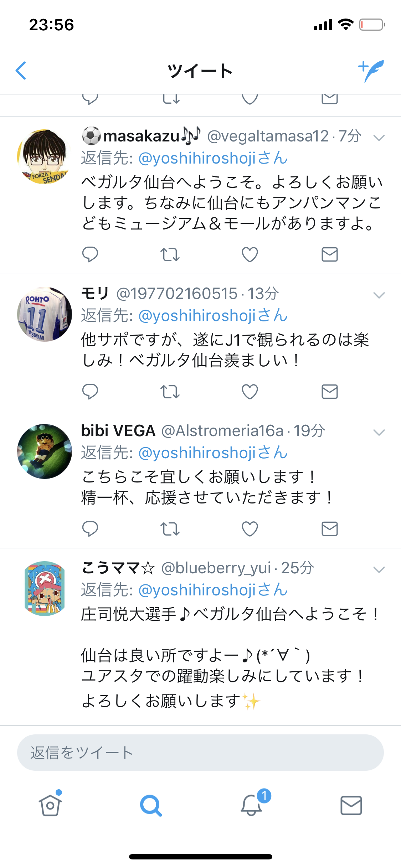401x868 pixels.
Task: Tap the compose new tweet feather icon
Action: pos(371,71)
